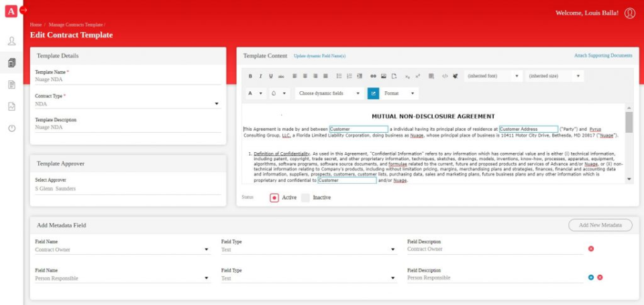Click the blue edit icon beside Format

click(373, 93)
